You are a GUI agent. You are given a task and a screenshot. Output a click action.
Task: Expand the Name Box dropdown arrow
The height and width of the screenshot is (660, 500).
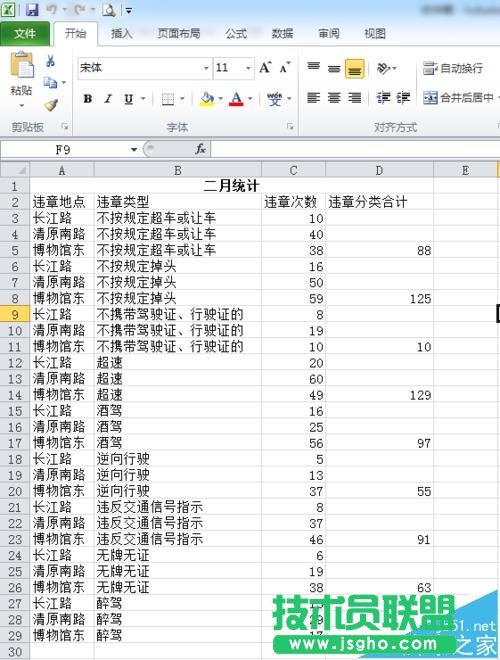[134, 149]
